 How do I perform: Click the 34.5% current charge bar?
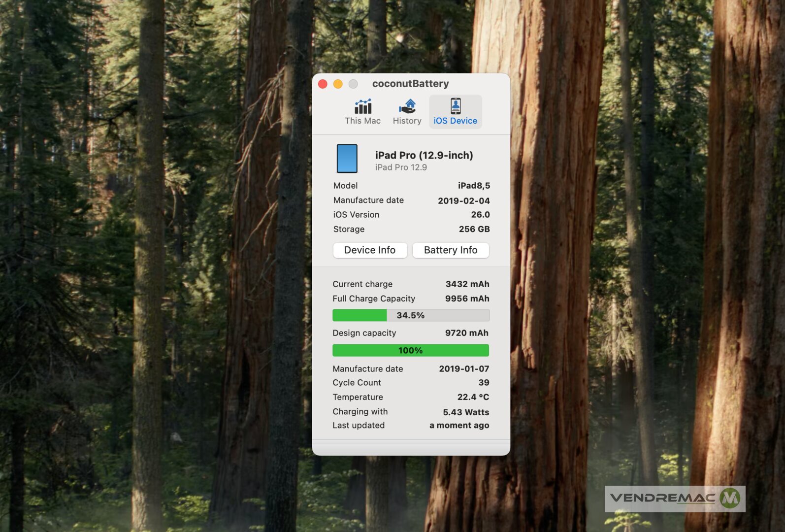click(411, 315)
